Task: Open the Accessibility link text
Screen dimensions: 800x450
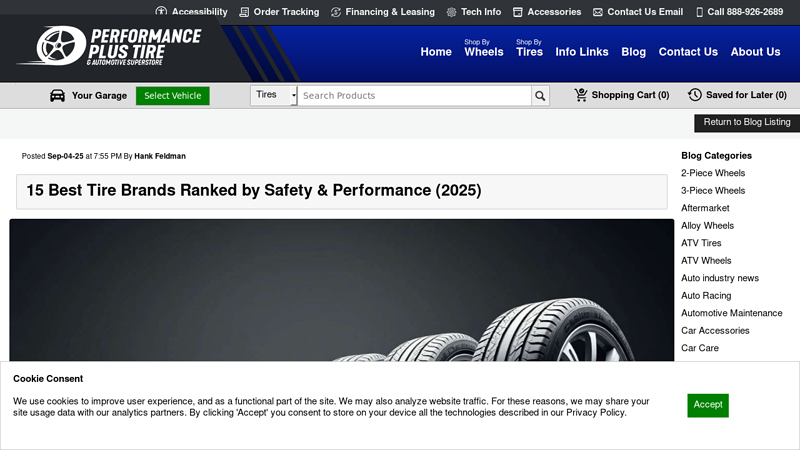Action: [199, 12]
